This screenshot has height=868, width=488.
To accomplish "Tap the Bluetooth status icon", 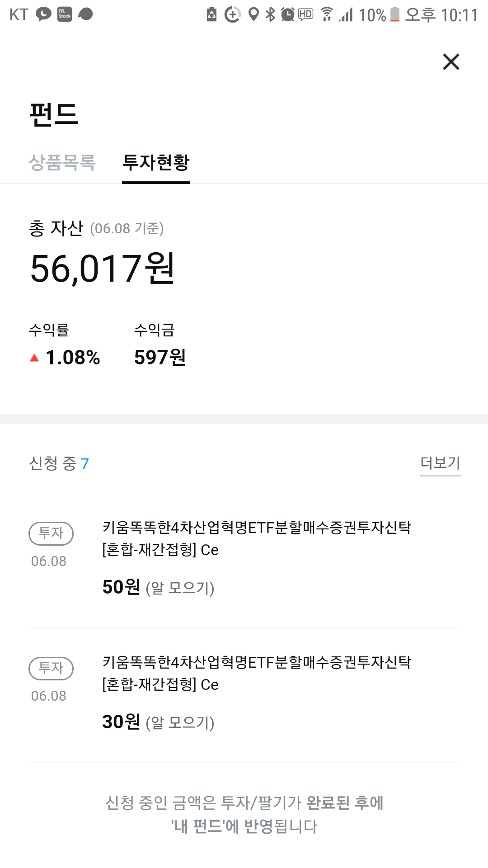I will coord(270,14).
